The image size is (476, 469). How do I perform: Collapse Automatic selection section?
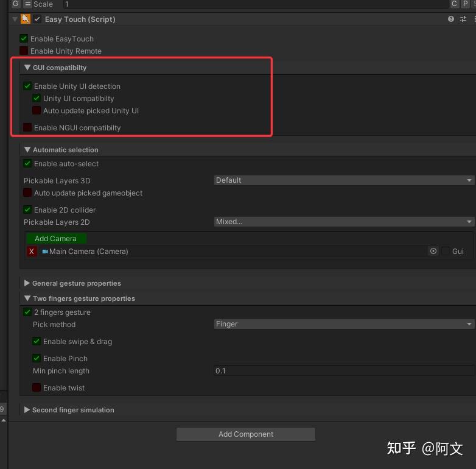(27, 150)
